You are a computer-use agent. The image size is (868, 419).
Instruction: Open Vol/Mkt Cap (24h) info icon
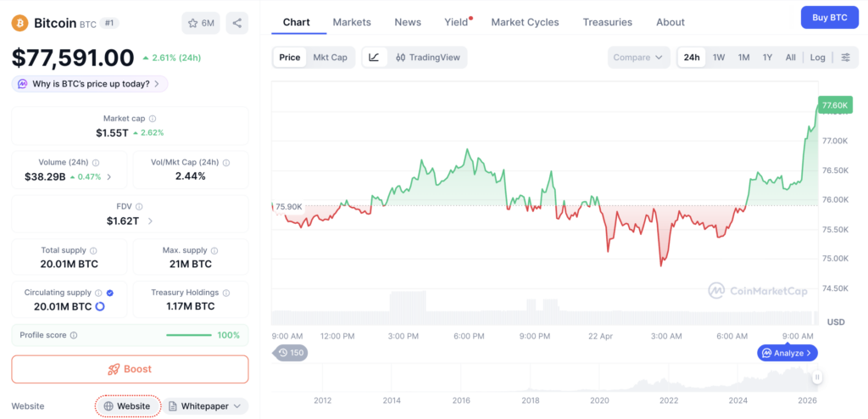(x=226, y=163)
